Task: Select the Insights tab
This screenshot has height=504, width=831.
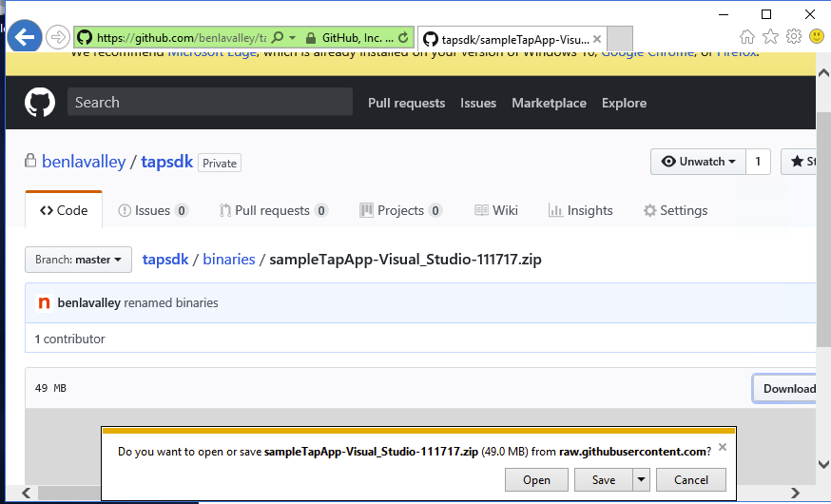Action: (580, 210)
